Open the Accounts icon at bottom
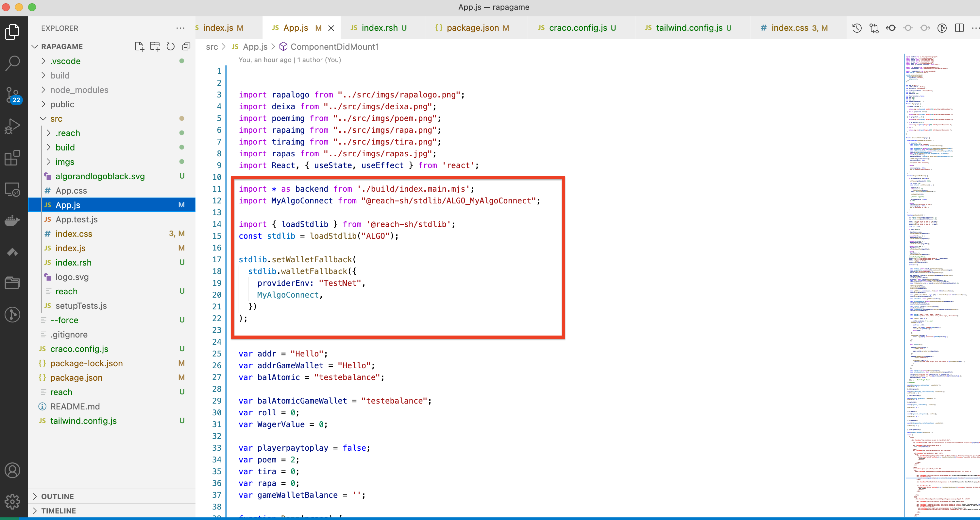 click(x=12, y=471)
